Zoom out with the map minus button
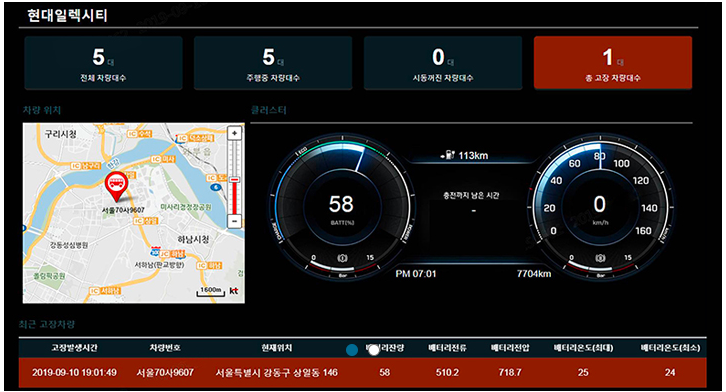 (235, 221)
